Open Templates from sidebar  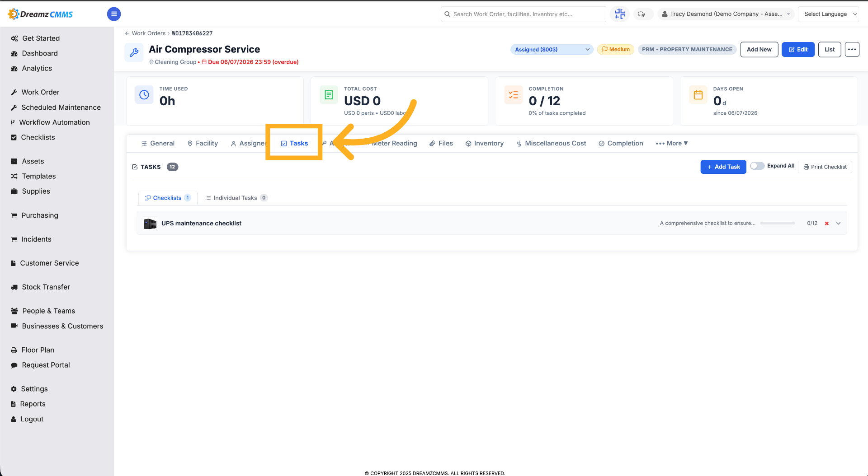point(39,176)
